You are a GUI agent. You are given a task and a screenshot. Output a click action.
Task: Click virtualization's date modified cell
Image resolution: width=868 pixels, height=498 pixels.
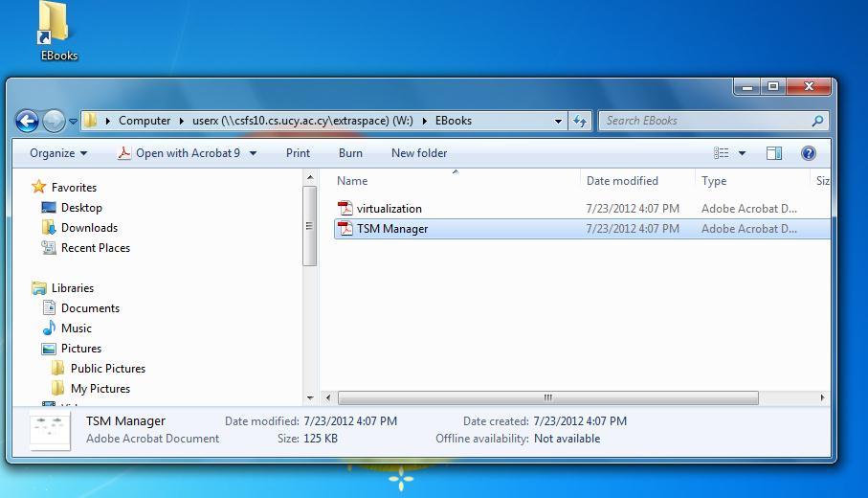click(633, 208)
